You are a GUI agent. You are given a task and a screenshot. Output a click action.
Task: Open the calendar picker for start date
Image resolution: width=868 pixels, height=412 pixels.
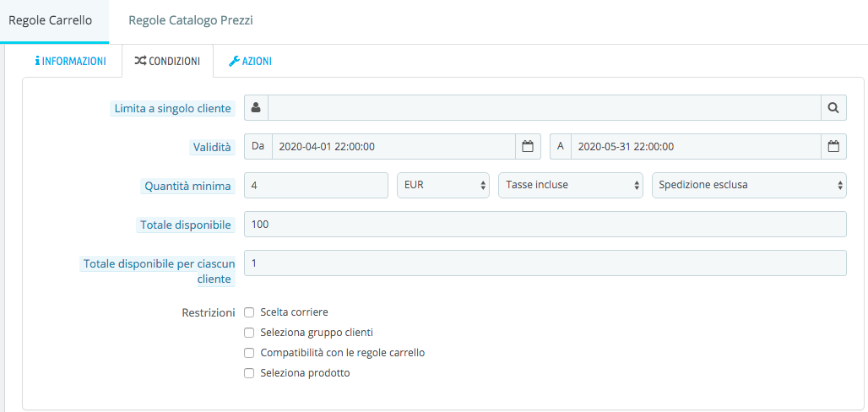(x=528, y=147)
